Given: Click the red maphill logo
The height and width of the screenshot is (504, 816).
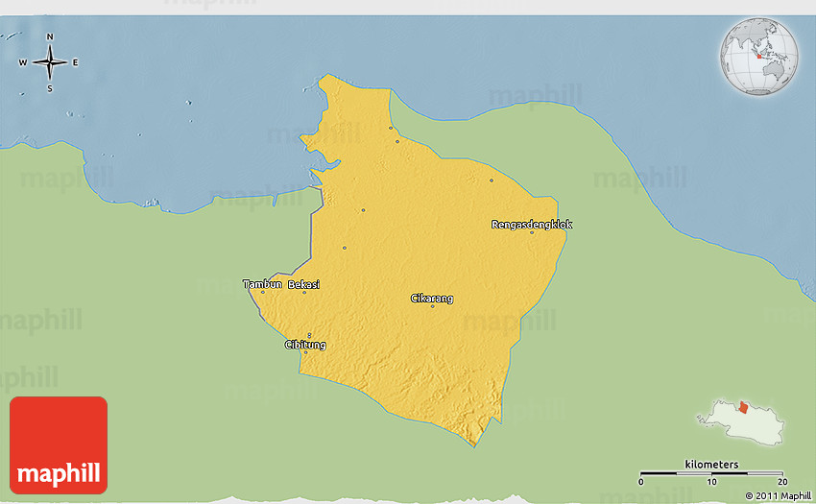Looking at the screenshot, I should coord(59,445).
